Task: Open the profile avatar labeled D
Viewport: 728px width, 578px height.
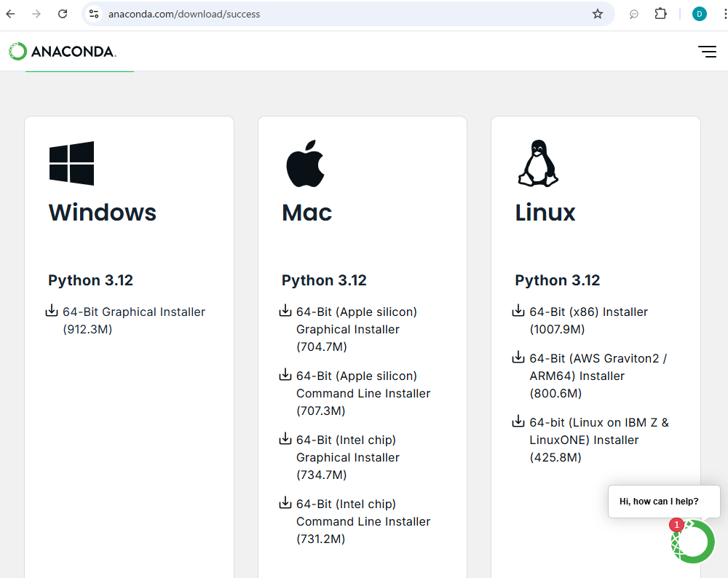Action: pos(699,14)
